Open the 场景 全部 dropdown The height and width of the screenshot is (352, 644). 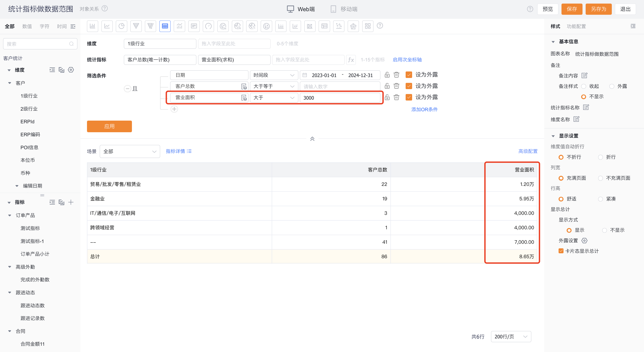[130, 151]
